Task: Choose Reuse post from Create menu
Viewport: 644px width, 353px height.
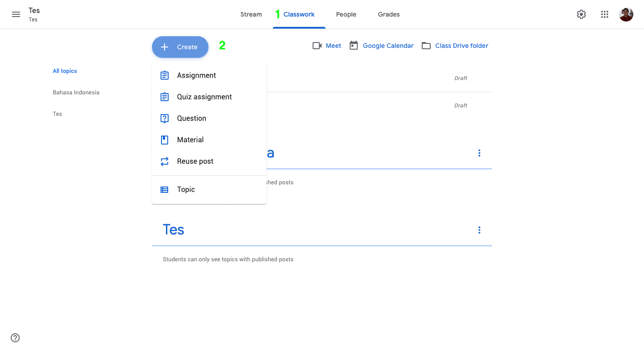Action: [x=209, y=161]
